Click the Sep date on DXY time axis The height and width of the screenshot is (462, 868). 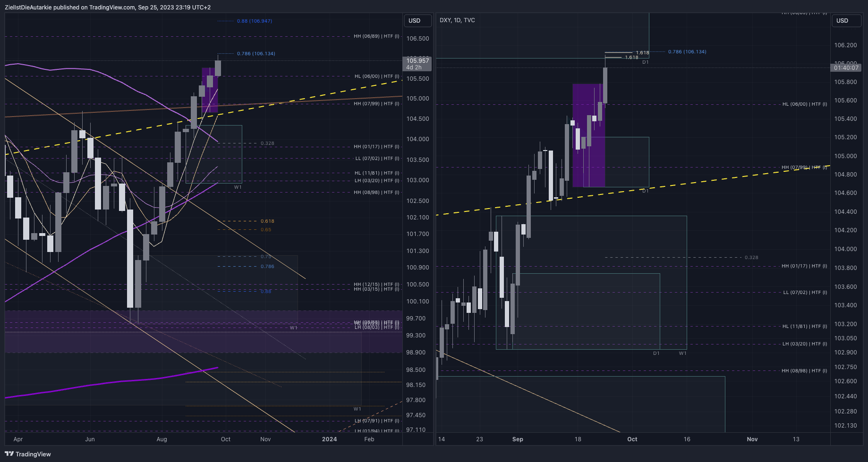pos(518,439)
